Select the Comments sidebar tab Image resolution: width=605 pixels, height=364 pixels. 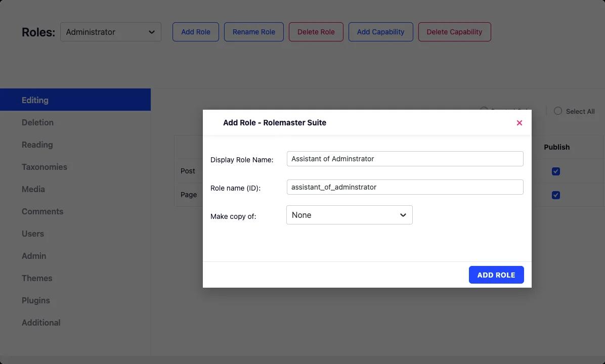tap(75, 211)
